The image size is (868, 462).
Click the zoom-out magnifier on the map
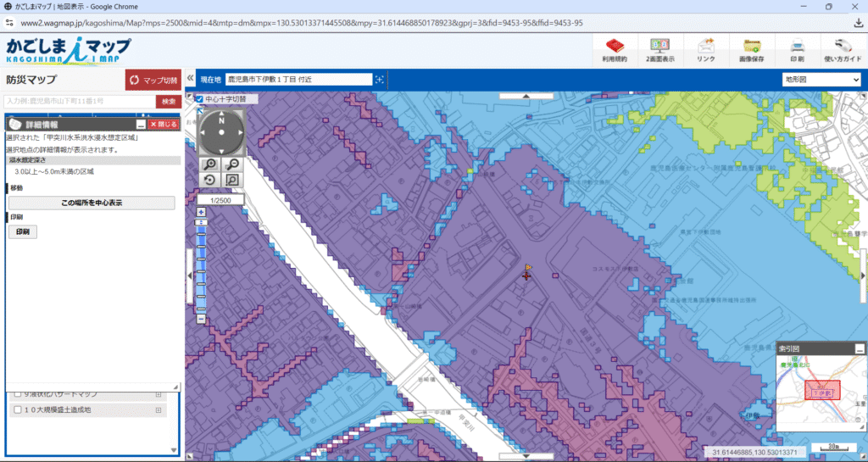pos(231,164)
